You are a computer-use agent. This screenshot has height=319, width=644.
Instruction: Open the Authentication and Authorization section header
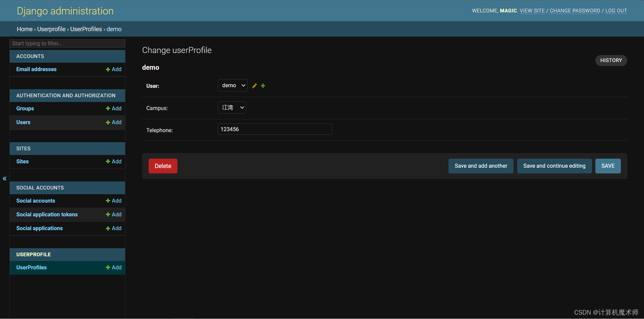[x=66, y=96]
